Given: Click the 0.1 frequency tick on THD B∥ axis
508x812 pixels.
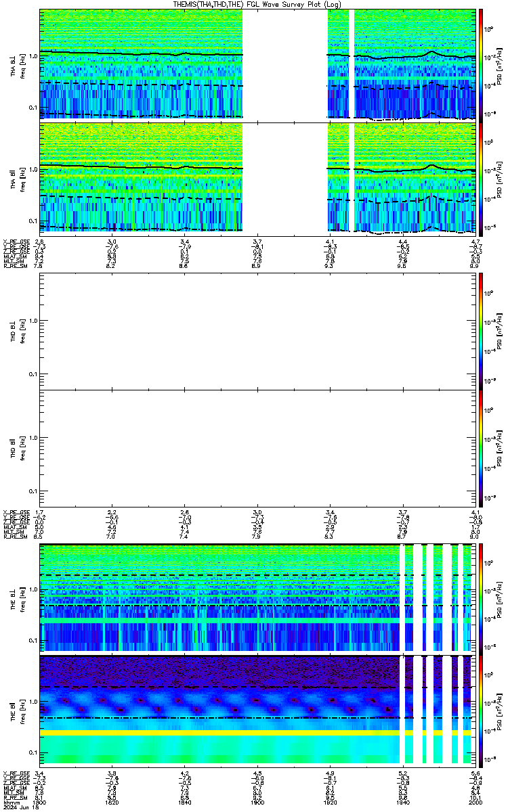Looking at the screenshot, I should point(33,491).
